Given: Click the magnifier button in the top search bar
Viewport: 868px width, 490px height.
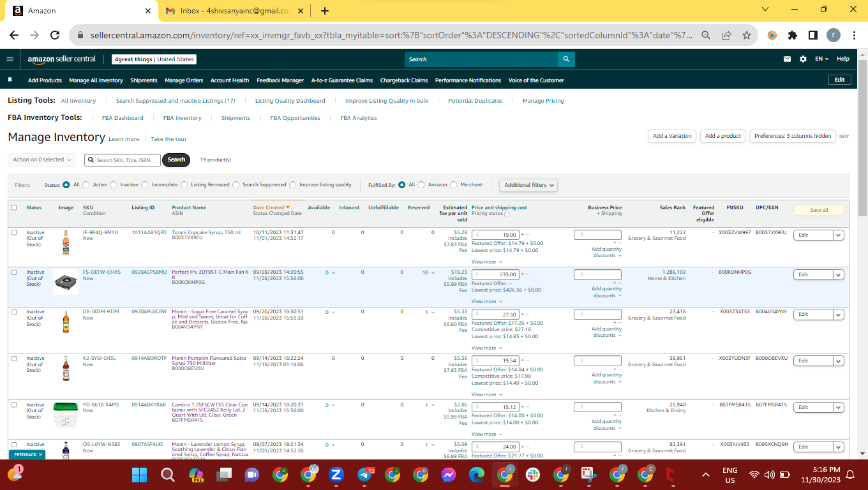Looking at the screenshot, I should coord(566,59).
